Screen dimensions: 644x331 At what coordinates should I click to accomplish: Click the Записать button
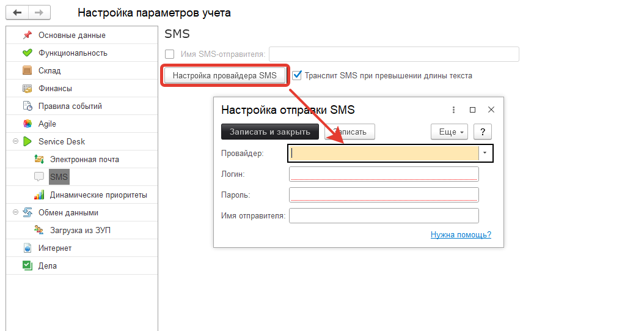(x=350, y=132)
